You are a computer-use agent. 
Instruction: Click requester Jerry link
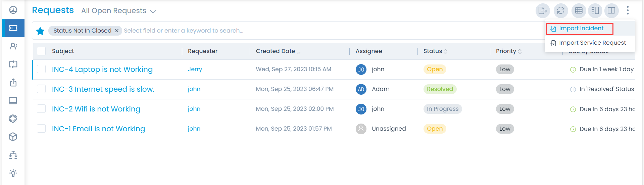pyautogui.click(x=195, y=69)
